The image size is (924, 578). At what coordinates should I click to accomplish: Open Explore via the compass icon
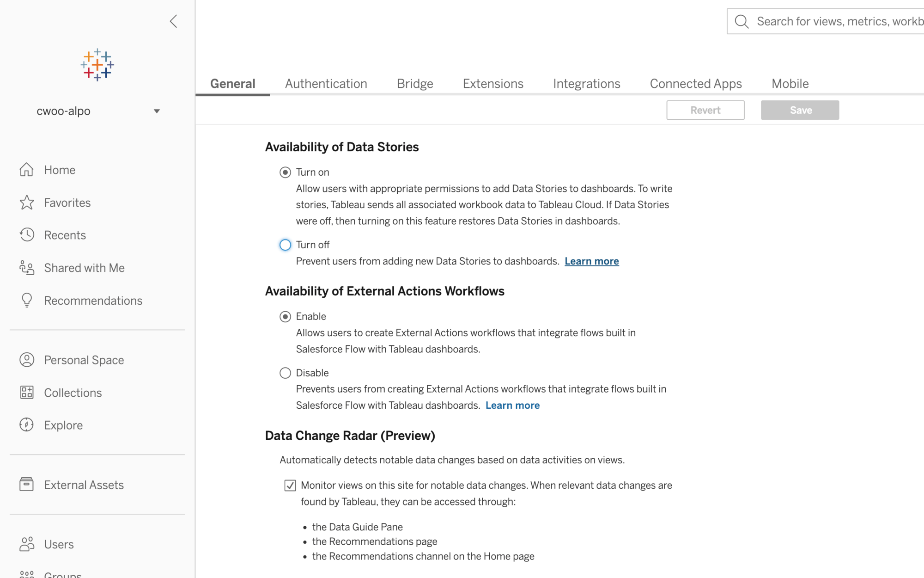27,425
